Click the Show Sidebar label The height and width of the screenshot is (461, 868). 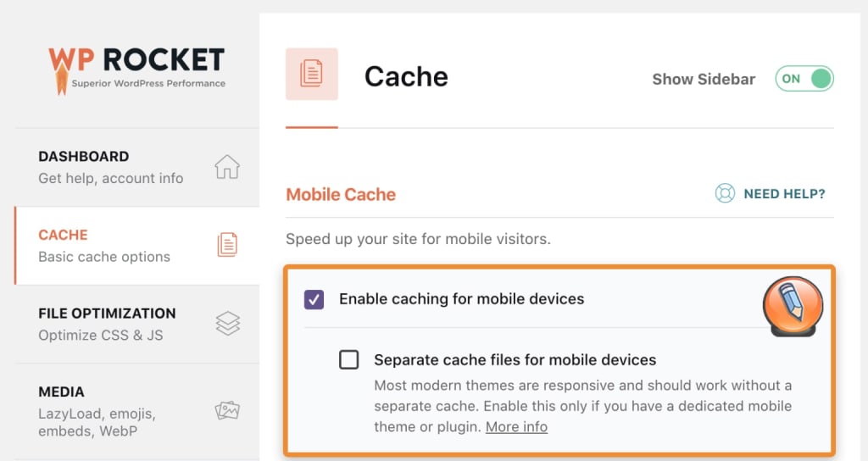[704, 79]
